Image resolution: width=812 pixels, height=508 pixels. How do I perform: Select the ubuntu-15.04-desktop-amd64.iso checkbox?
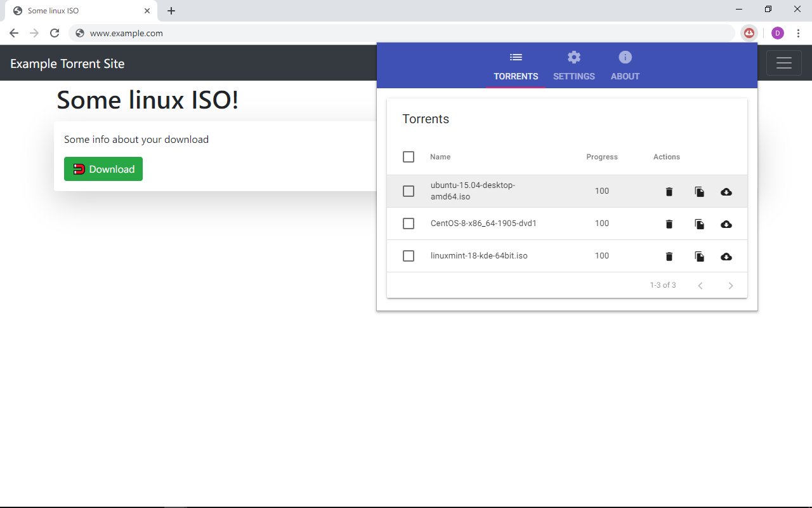409,190
